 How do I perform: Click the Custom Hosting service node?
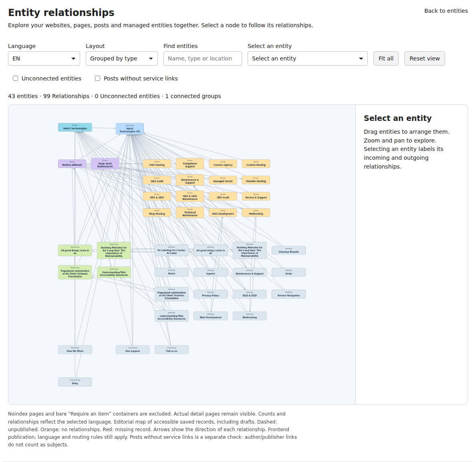coord(256,164)
